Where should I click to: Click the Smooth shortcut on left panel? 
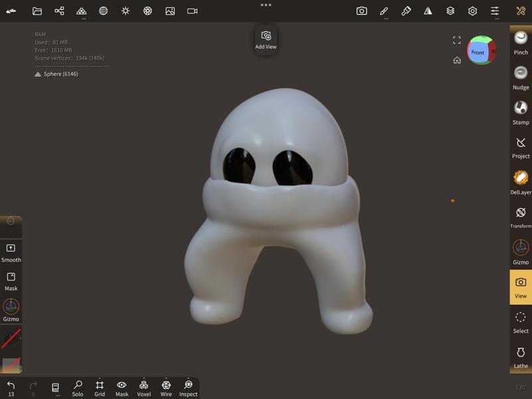click(11, 252)
